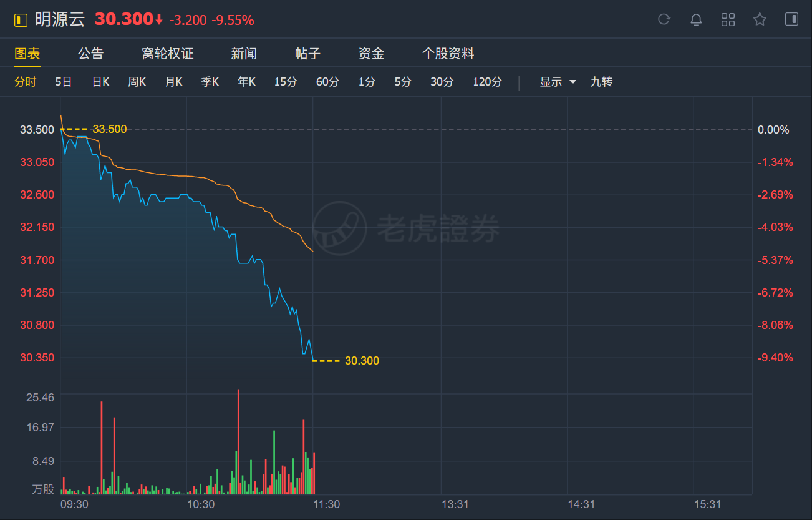Choose the 周K chart period
This screenshot has width=812, height=520.
pos(137,82)
